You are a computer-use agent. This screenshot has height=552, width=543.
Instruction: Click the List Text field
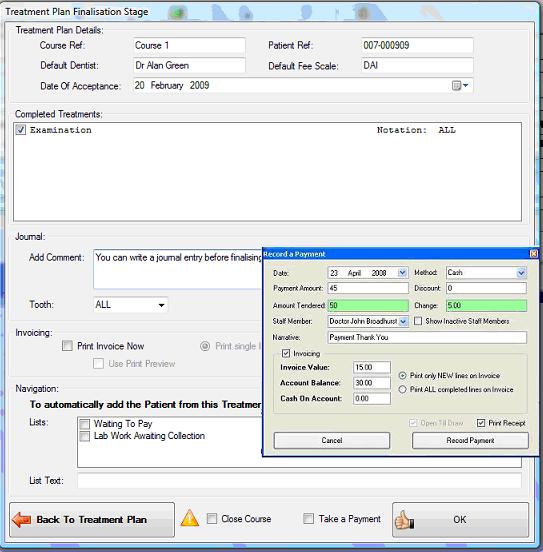299,481
